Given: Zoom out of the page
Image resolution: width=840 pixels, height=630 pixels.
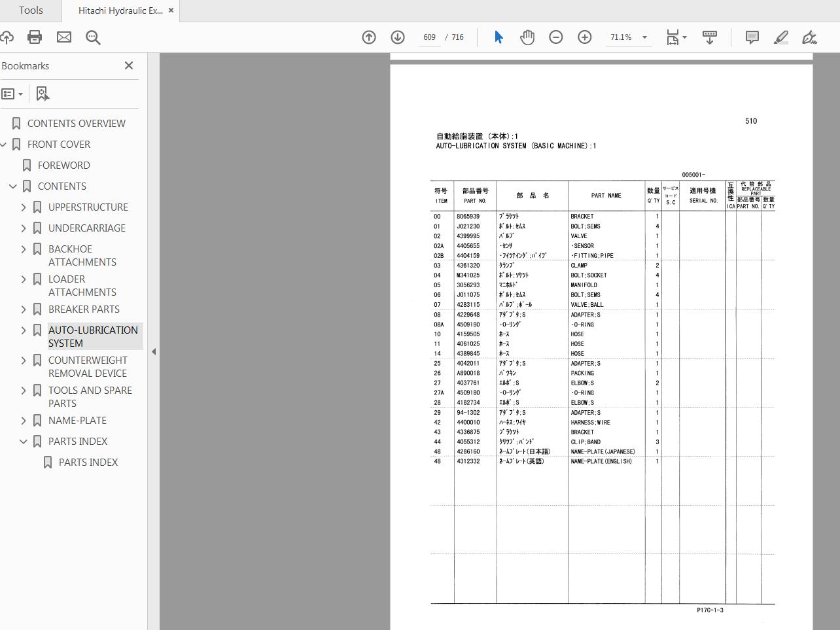Looking at the screenshot, I should (556, 37).
